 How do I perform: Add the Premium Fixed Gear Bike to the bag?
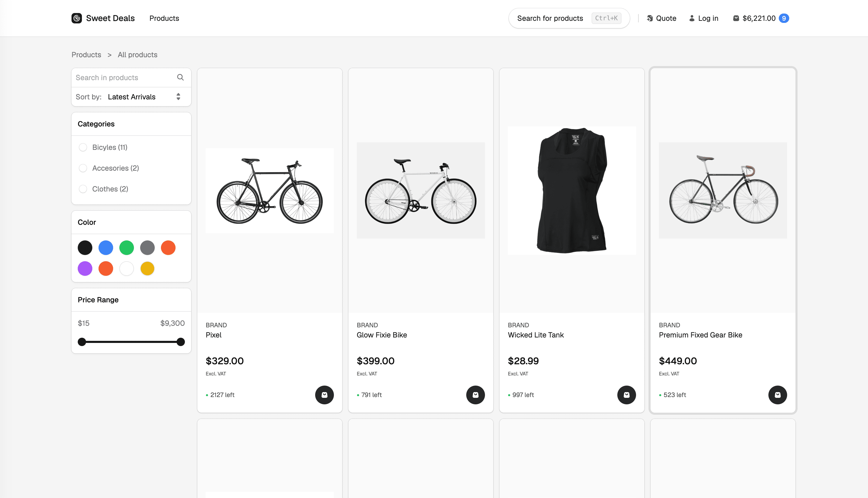(x=778, y=395)
